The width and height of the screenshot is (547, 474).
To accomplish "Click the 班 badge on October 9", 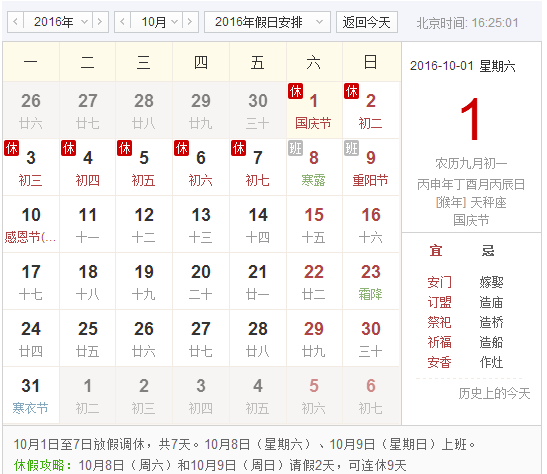I will tap(352, 148).
